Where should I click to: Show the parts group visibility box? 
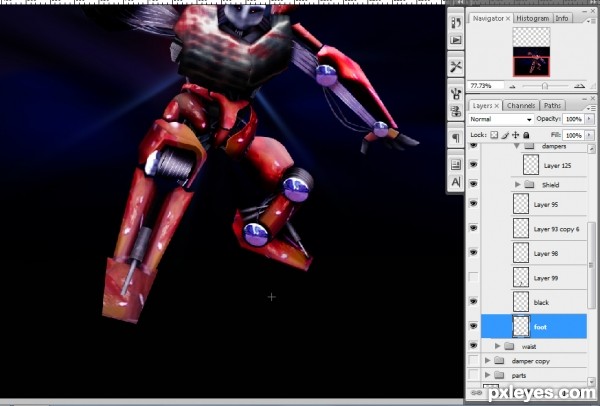tap(474, 375)
